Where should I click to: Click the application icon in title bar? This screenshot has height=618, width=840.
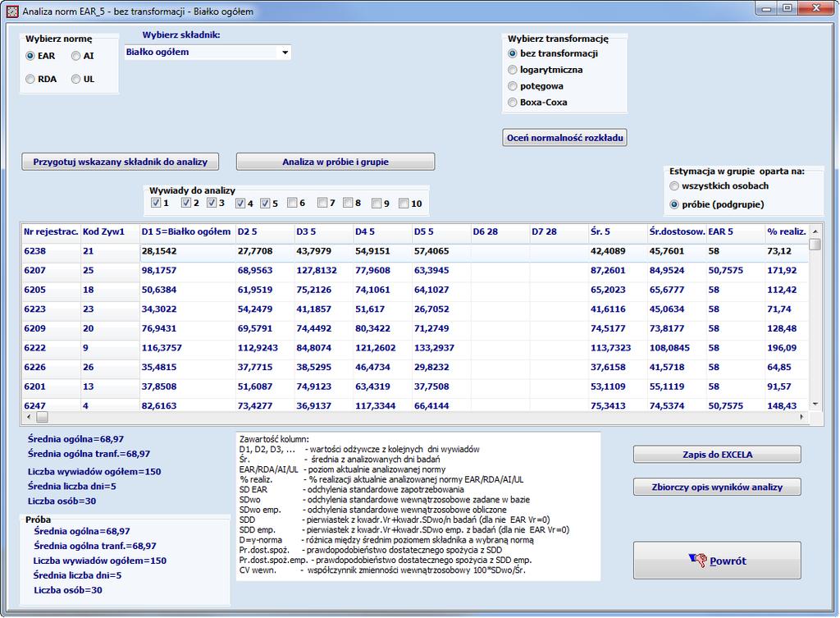[x=12, y=11]
